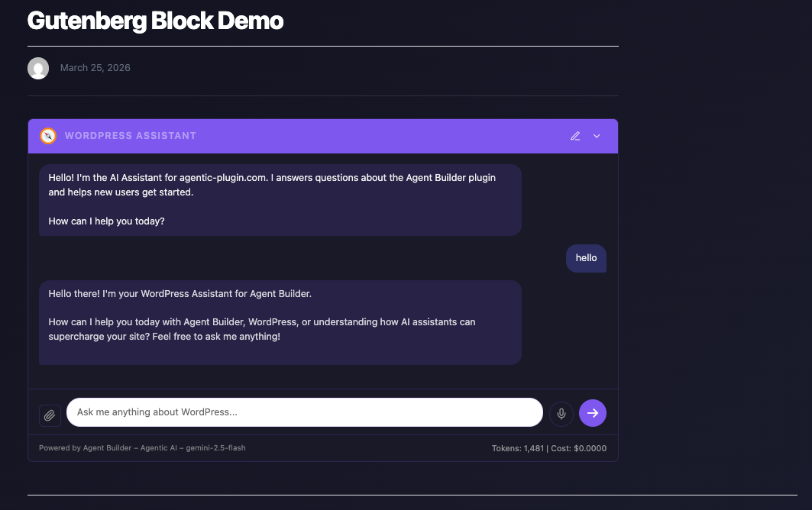Click the WordPress Assistant robot avatar
812x510 pixels.
pos(47,136)
